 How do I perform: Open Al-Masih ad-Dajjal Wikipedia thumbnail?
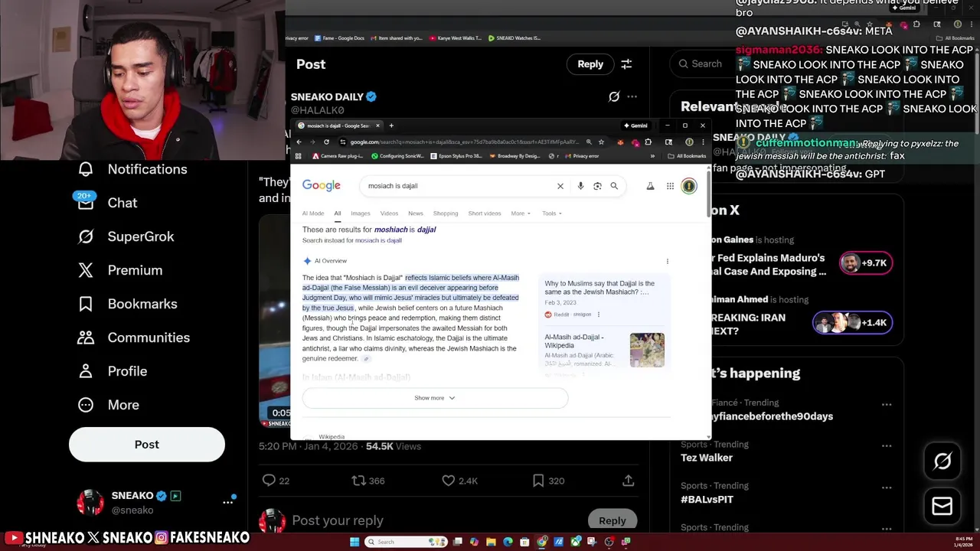click(647, 350)
